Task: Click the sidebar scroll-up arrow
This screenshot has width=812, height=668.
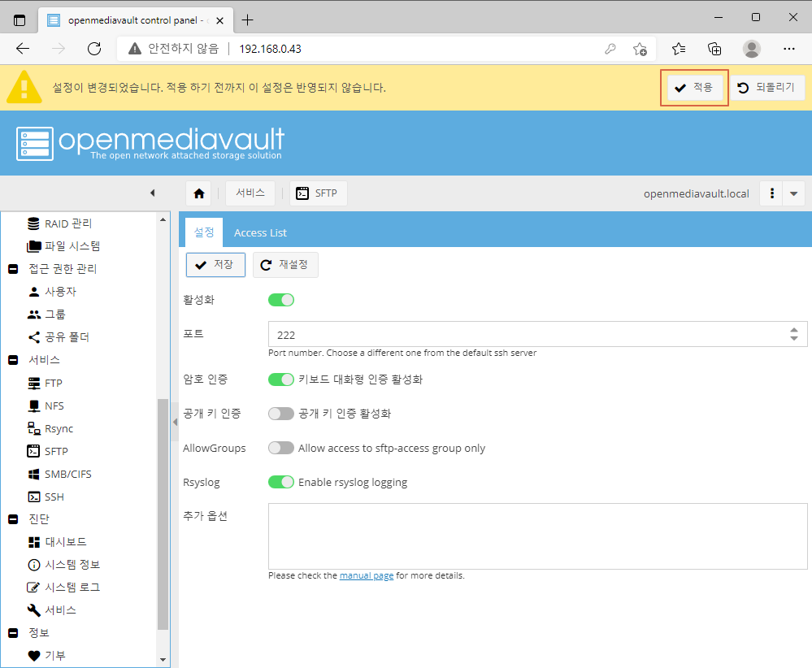Action: point(163,219)
